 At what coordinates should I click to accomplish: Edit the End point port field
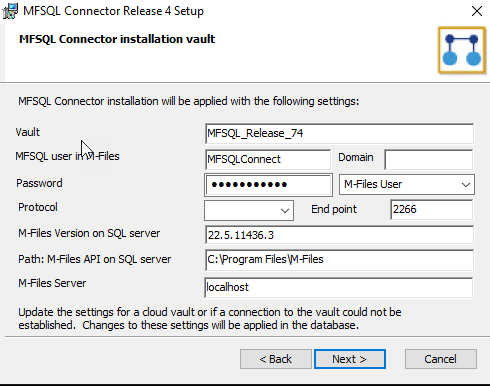pyautogui.click(x=431, y=209)
